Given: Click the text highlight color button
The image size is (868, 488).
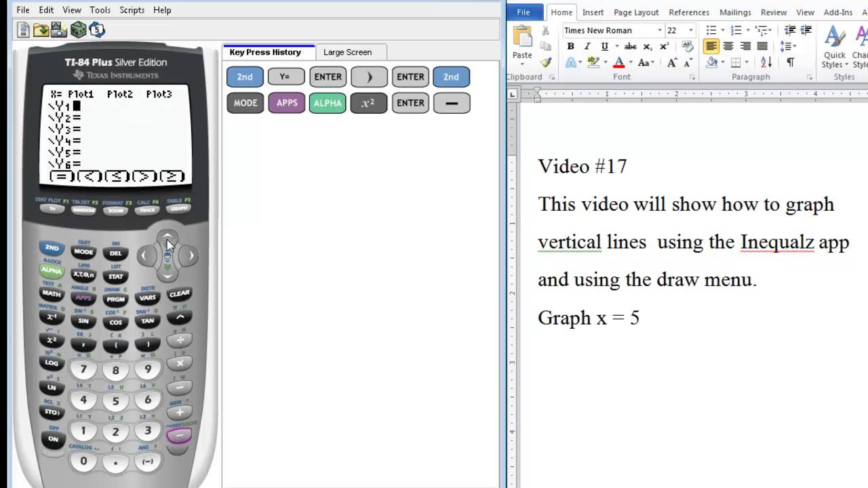Looking at the screenshot, I should (593, 62).
